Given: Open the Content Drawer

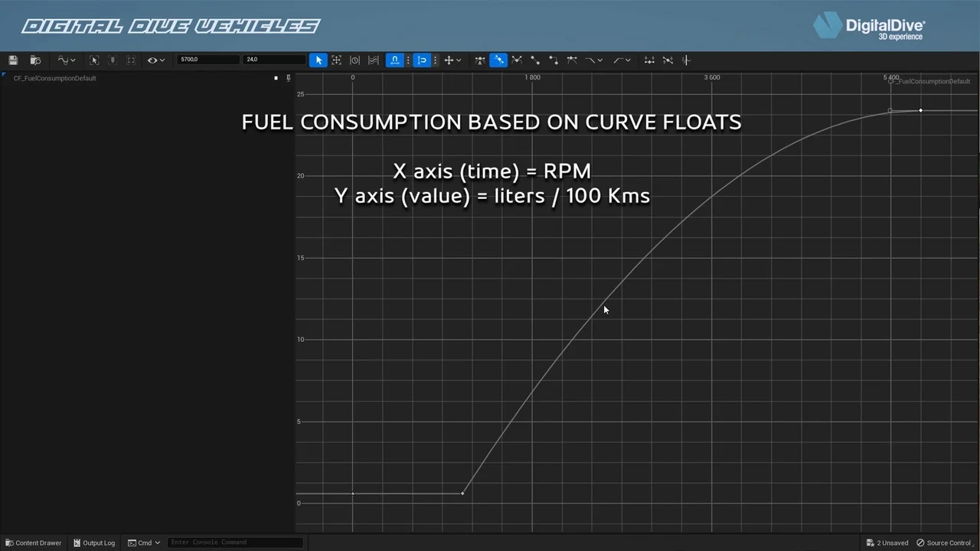Looking at the screenshot, I should point(34,543).
